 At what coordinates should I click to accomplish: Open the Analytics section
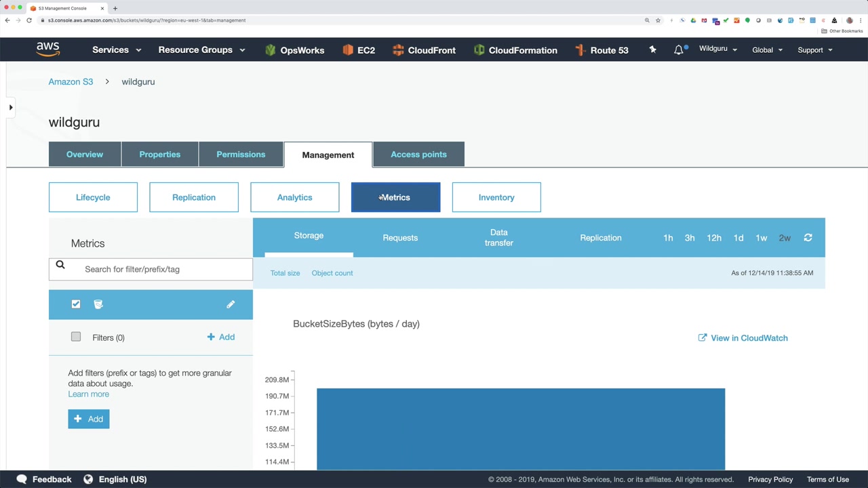coord(295,197)
